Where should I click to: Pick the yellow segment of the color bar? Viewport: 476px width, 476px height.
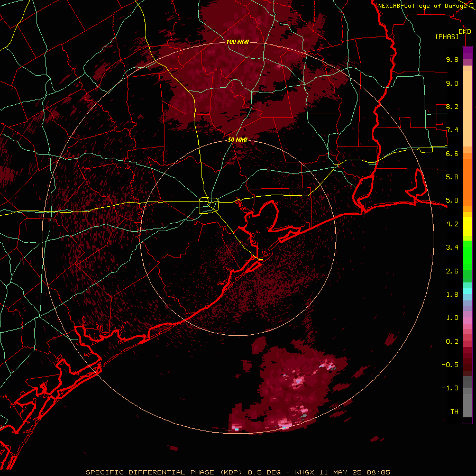pyautogui.click(x=467, y=226)
